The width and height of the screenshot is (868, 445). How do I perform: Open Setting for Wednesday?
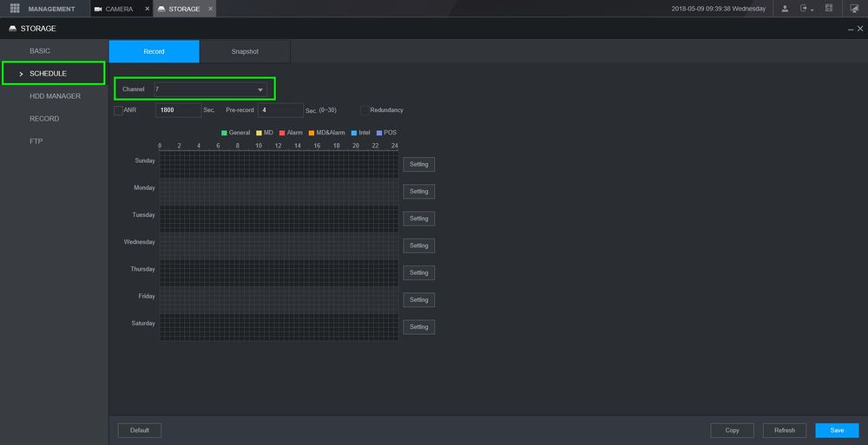click(x=418, y=245)
